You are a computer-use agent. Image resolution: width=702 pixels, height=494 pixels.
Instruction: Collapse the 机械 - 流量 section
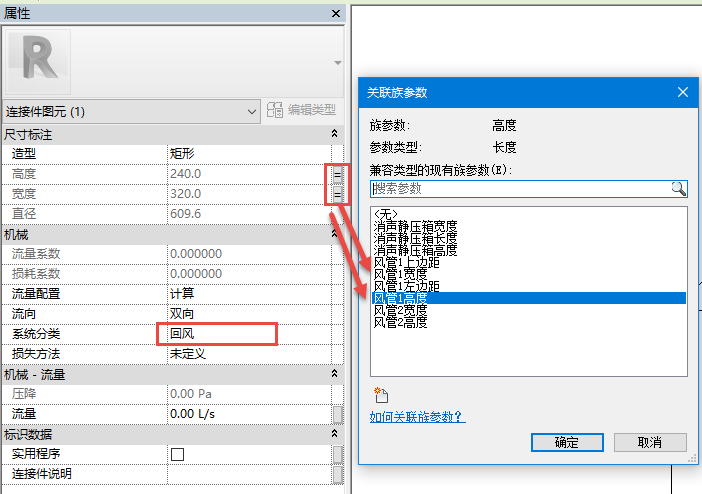coord(334,374)
